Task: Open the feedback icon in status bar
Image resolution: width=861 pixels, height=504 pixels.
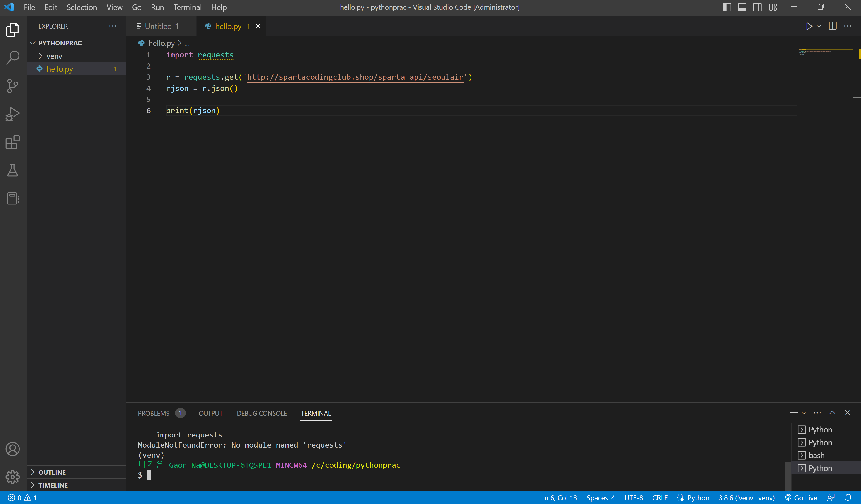Action: (x=831, y=498)
